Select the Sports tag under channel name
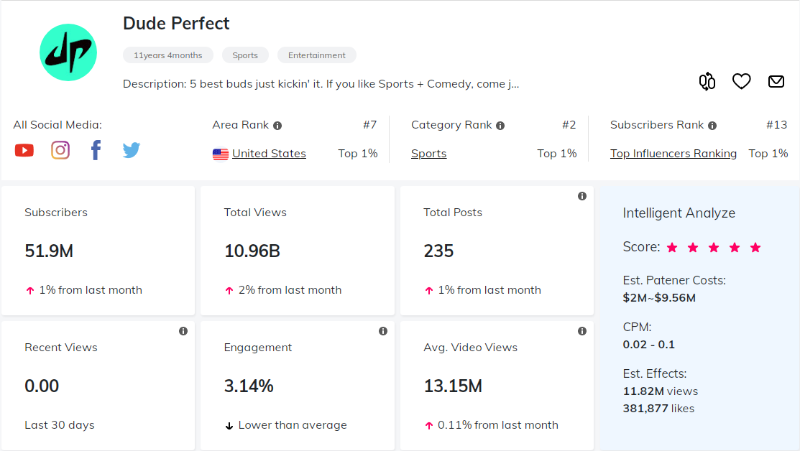Image resolution: width=800 pixels, height=451 pixels. 245,56
